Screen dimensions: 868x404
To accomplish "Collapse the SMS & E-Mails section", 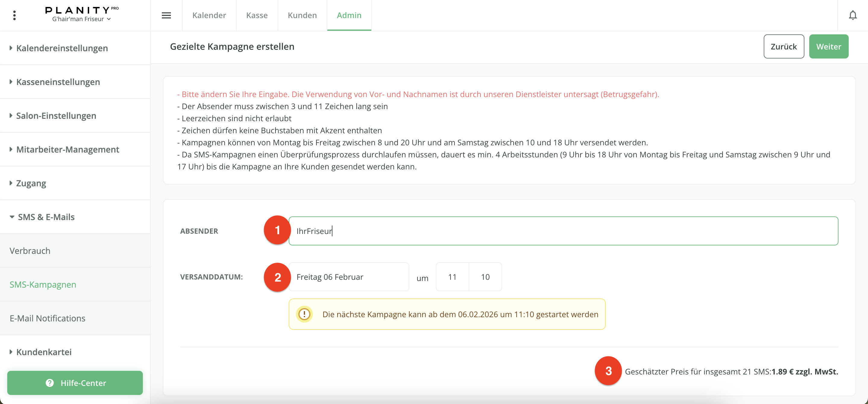I will point(46,217).
